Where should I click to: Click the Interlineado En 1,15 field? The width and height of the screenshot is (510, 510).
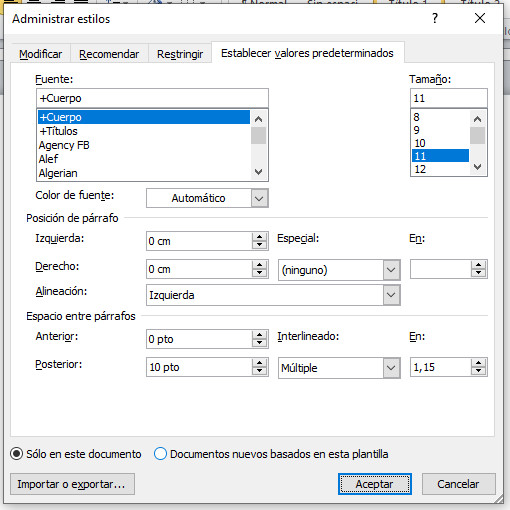[441, 367]
